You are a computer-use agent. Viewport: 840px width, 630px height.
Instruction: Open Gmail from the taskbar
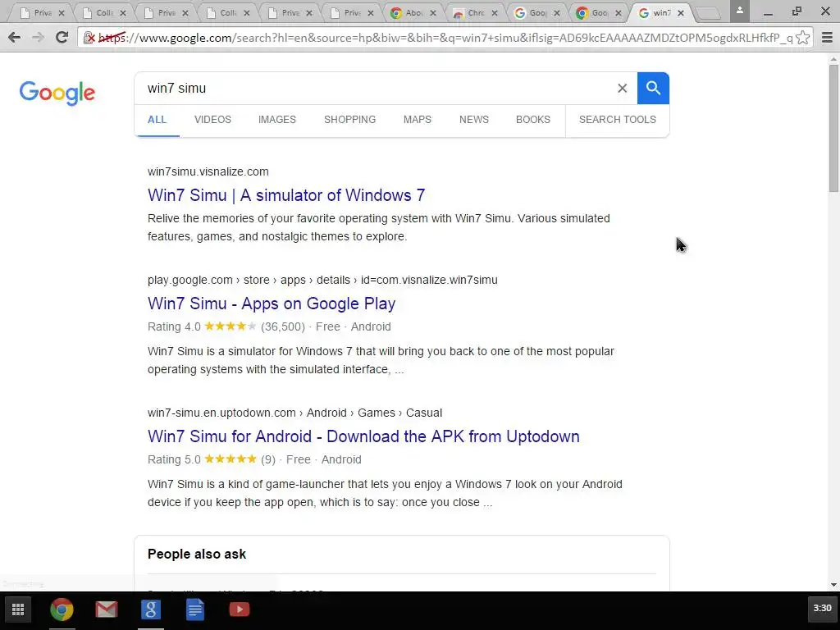click(106, 609)
